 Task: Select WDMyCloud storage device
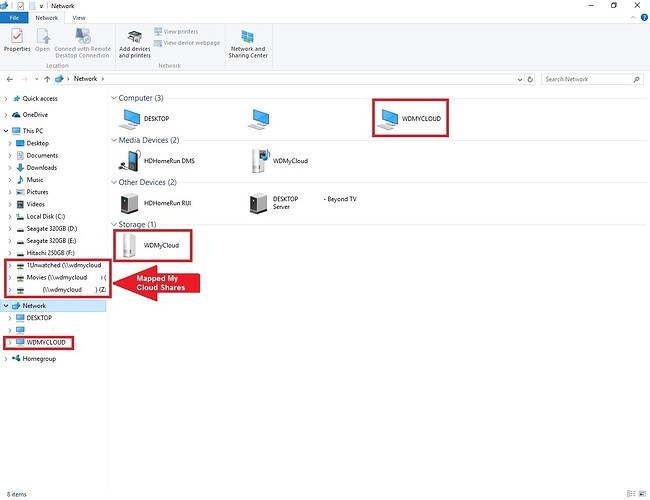[x=151, y=245]
